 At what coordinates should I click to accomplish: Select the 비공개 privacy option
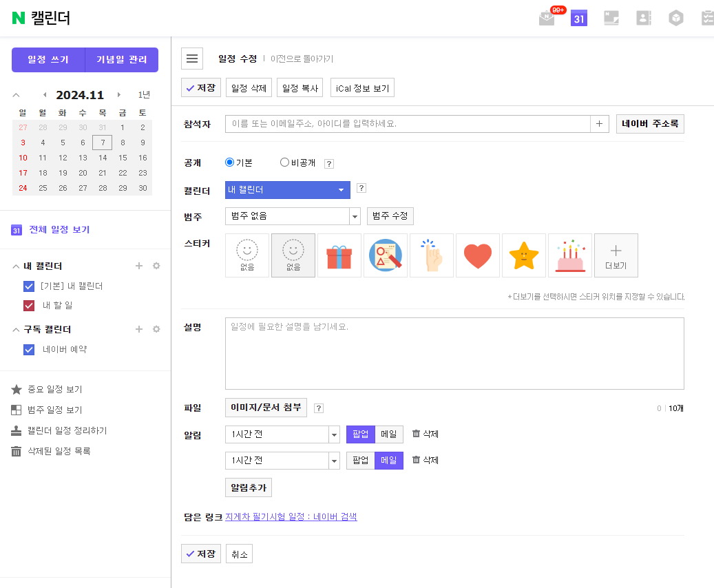(x=284, y=162)
